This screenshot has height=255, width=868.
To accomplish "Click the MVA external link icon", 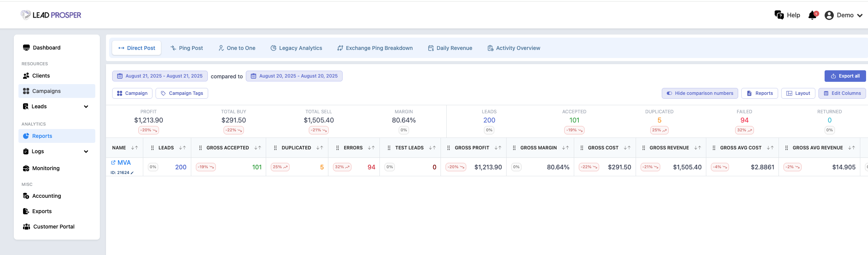I will click(x=113, y=162).
